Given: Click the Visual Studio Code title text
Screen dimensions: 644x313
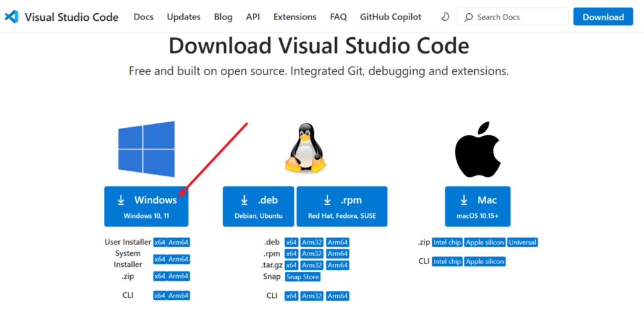Looking at the screenshot, I should [72, 17].
